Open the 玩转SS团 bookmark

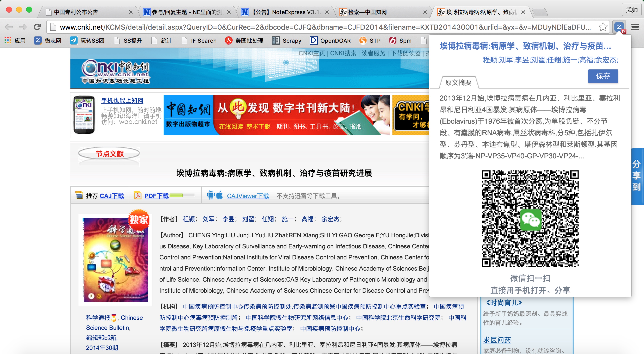pos(87,41)
